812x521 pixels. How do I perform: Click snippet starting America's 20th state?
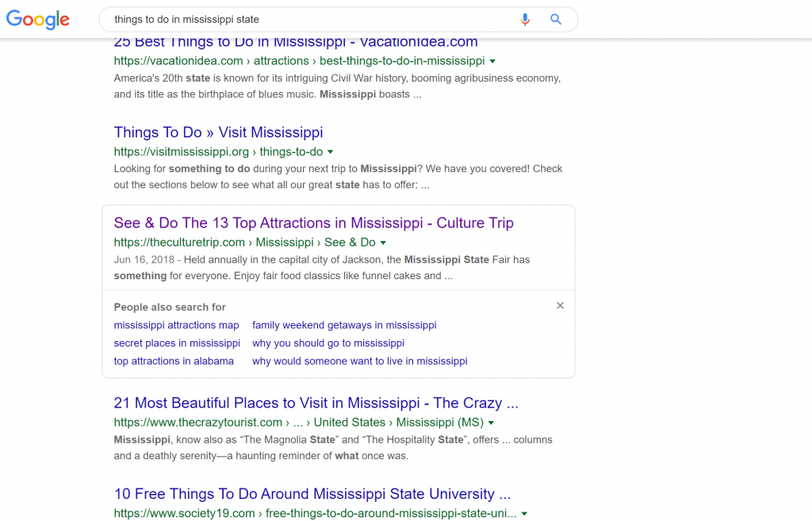338,86
